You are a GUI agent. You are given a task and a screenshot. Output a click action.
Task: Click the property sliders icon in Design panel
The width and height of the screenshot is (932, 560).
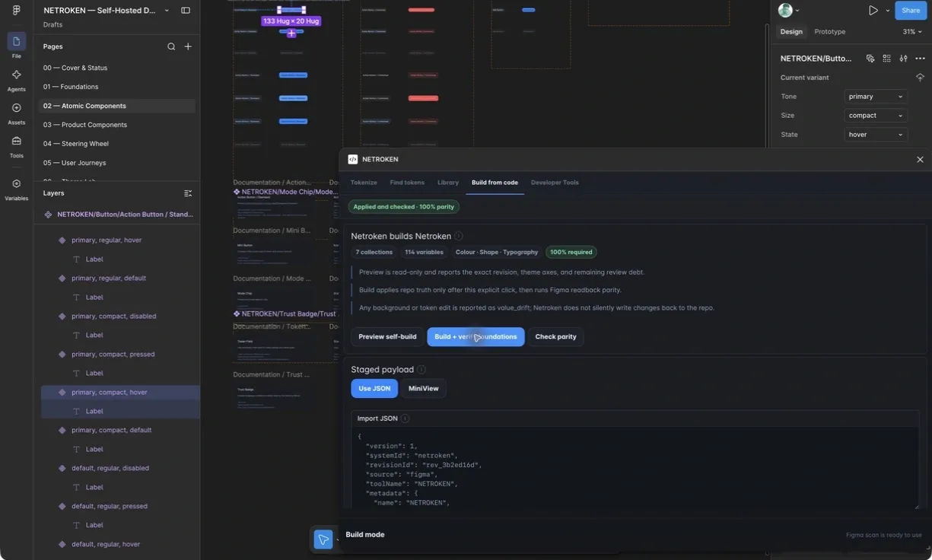click(x=903, y=59)
